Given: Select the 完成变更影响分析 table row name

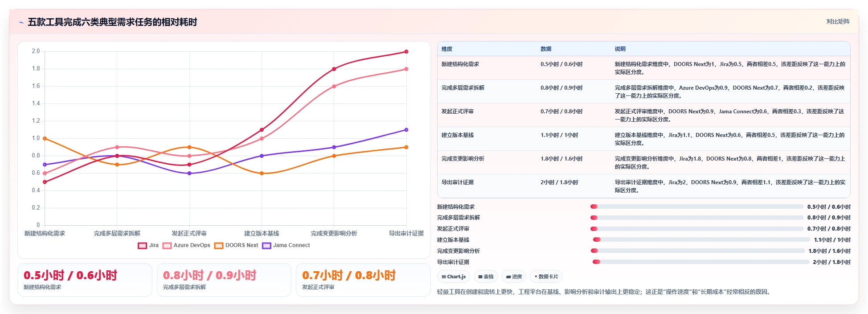Looking at the screenshot, I should 463,159.
